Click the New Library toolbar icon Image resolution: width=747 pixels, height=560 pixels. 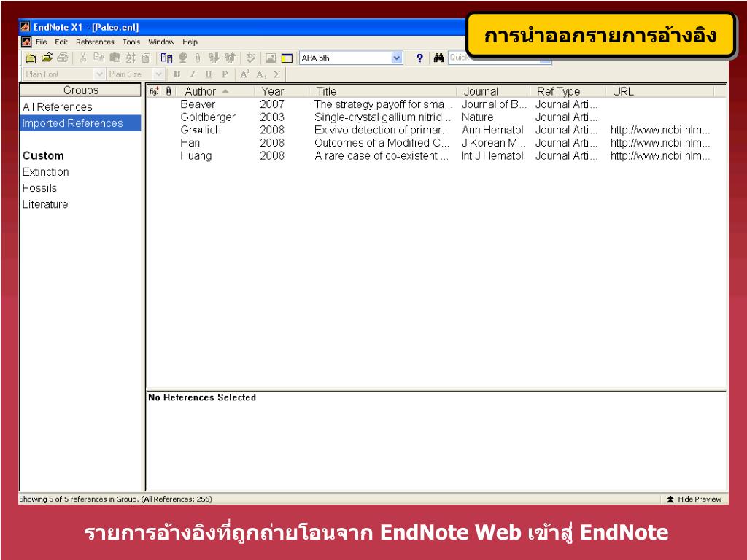click(31, 58)
